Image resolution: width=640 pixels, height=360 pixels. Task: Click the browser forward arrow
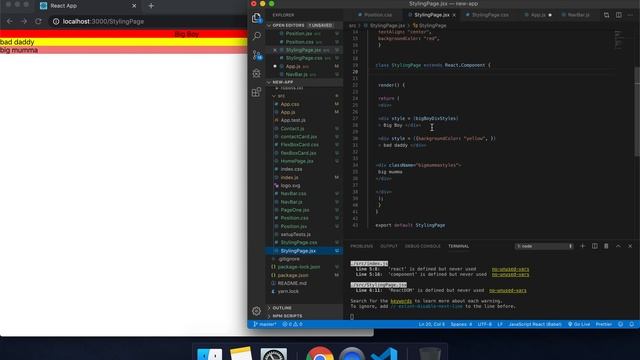click(24, 21)
